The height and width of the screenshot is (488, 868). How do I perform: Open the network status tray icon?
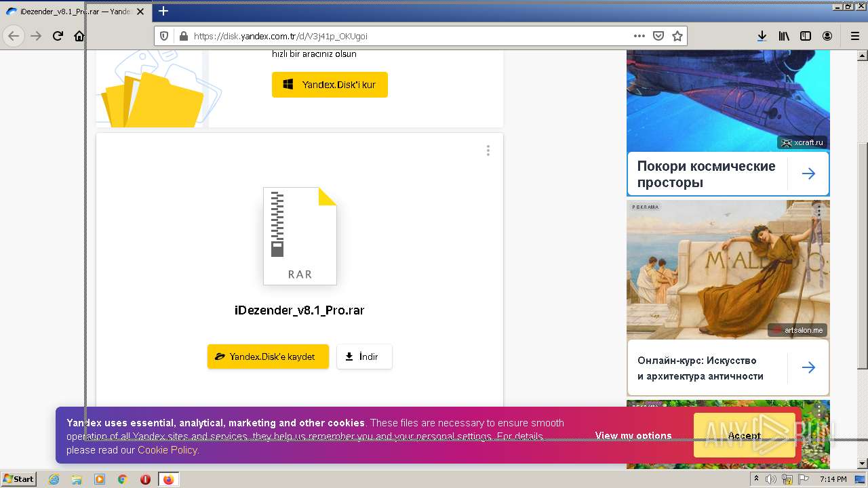[x=787, y=480]
